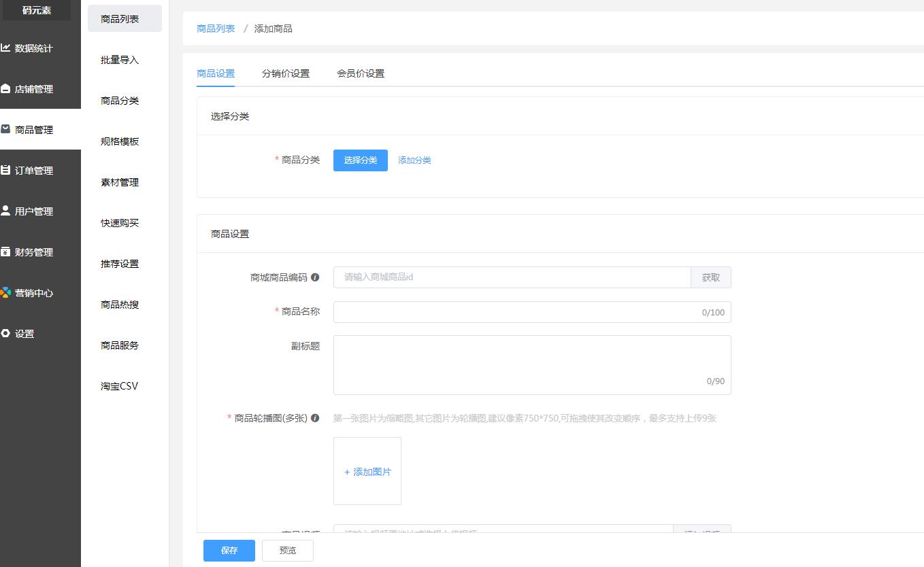Click the 营销中心 colorful icon
This screenshot has width=924, height=567.
click(5, 293)
